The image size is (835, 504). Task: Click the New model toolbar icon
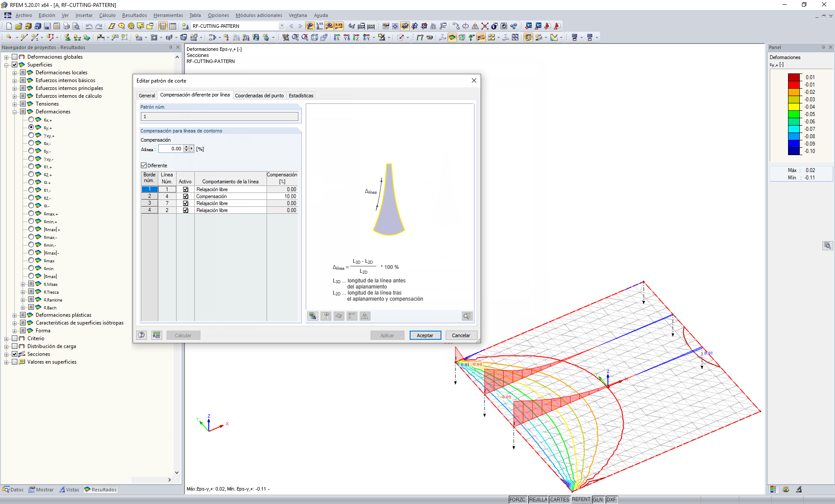pos(9,26)
